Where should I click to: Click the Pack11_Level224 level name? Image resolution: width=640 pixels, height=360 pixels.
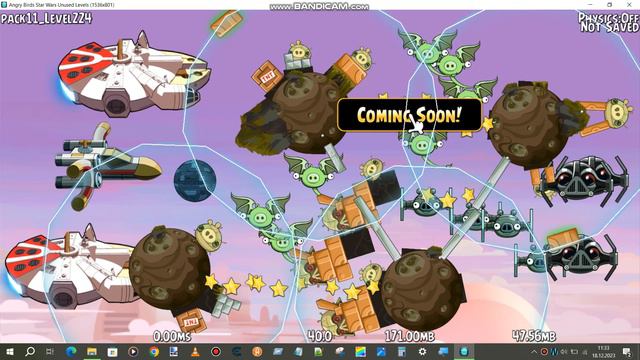pyautogui.click(x=46, y=18)
